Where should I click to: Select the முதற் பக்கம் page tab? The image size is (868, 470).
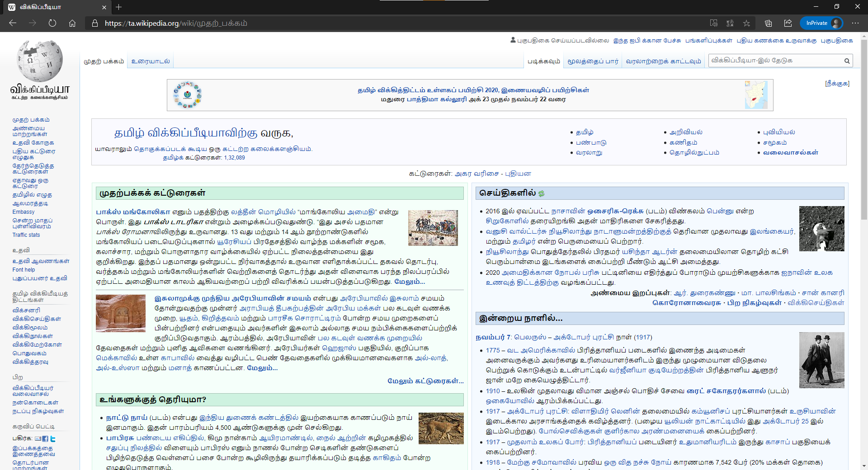click(x=104, y=61)
